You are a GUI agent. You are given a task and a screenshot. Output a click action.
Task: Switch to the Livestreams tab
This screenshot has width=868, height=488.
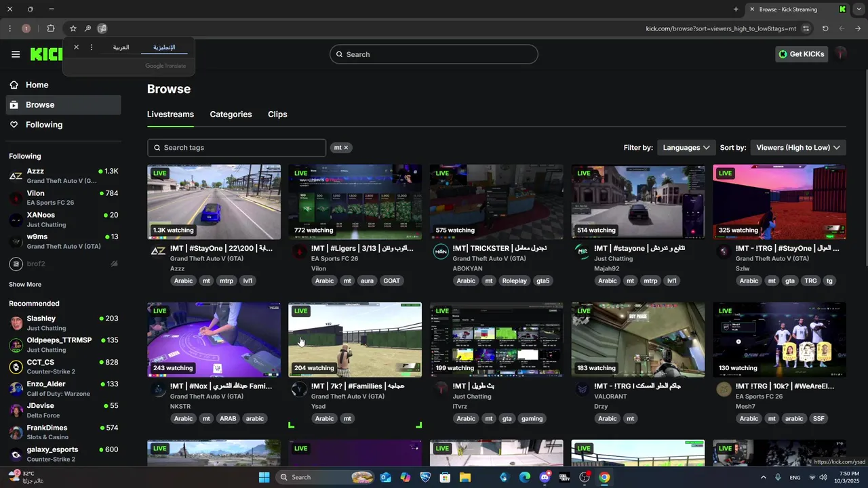170,115
